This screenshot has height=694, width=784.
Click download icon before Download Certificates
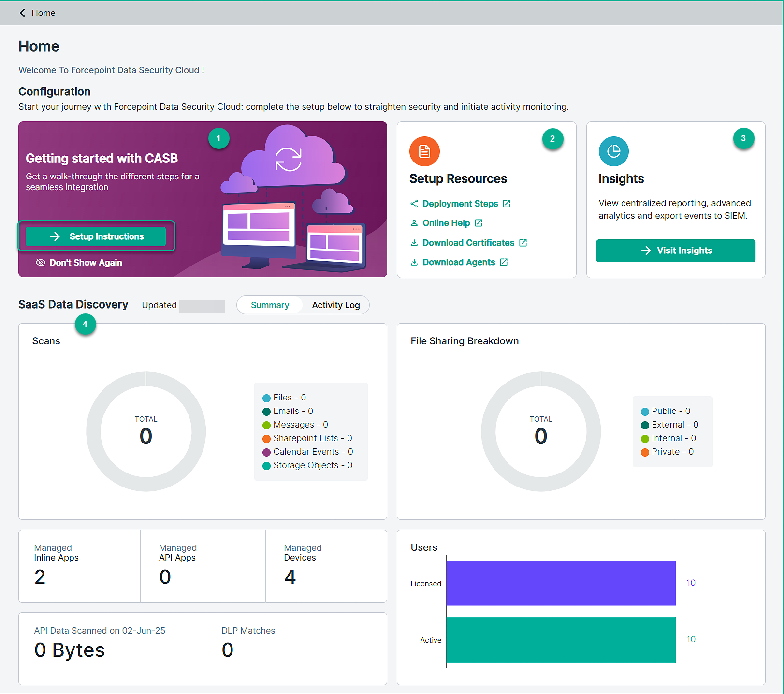[x=414, y=243]
